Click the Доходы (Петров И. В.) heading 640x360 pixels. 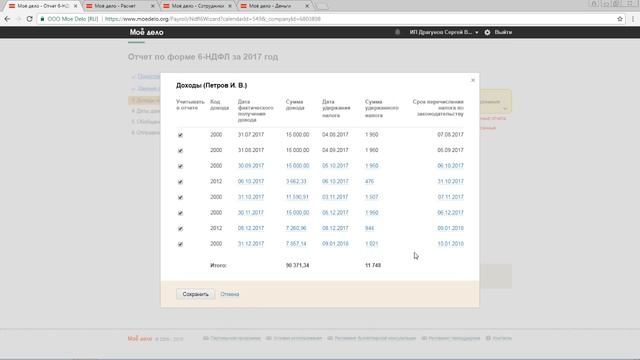[x=211, y=85]
